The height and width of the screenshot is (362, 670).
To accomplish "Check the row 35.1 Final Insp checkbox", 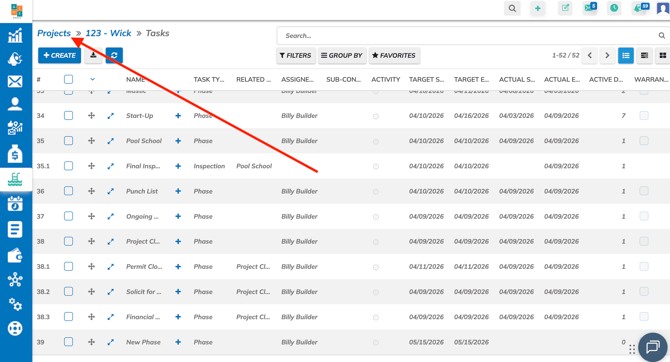I will (68, 166).
